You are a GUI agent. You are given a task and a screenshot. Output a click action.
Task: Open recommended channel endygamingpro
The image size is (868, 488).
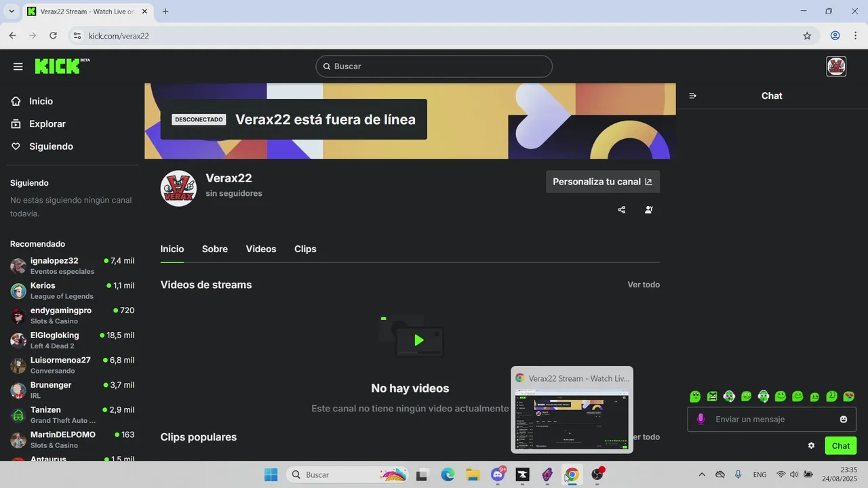point(72,316)
